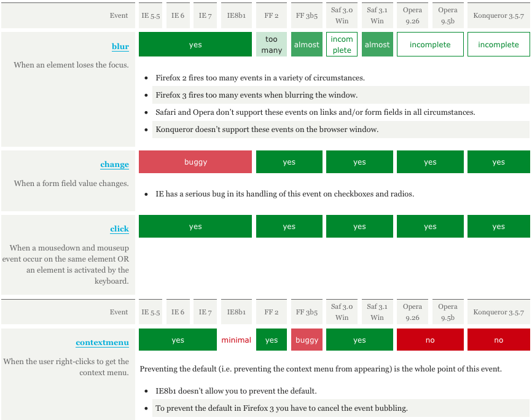Click the red 'buggy' cell in change row
The height and width of the screenshot is (420, 532).
pyautogui.click(x=195, y=162)
